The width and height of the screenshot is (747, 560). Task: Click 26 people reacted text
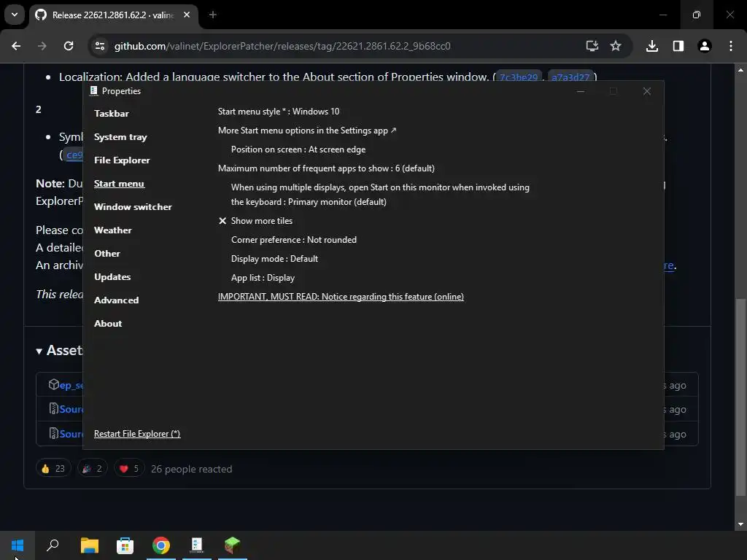pyautogui.click(x=192, y=469)
